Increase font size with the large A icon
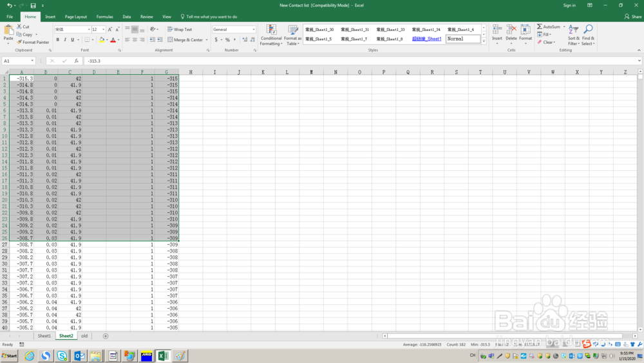The width and height of the screenshot is (644, 363). tap(109, 30)
